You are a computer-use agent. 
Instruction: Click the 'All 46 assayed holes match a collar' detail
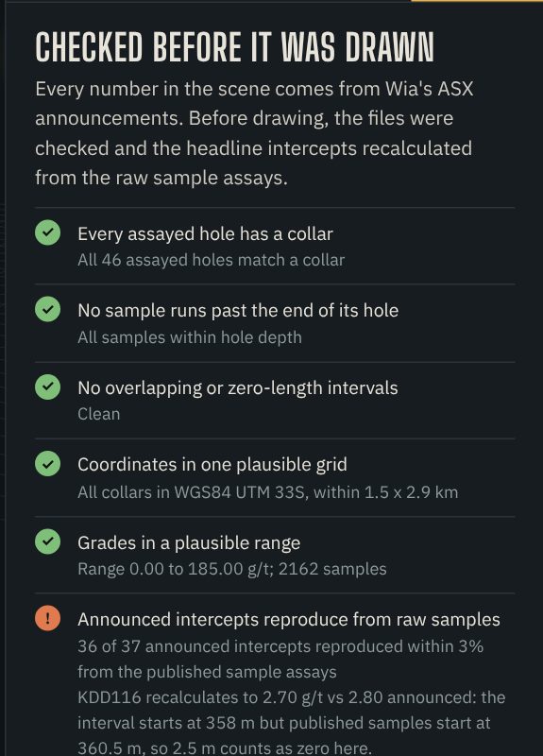tap(211, 261)
